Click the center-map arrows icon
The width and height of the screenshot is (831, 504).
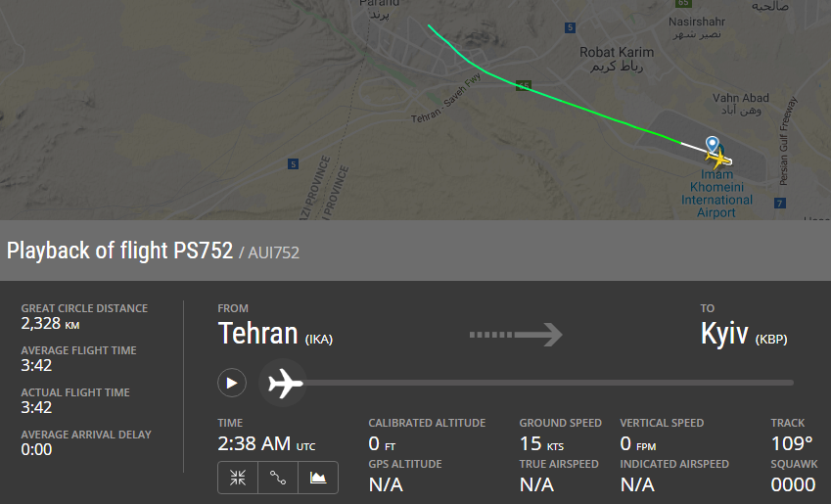(x=238, y=478)
